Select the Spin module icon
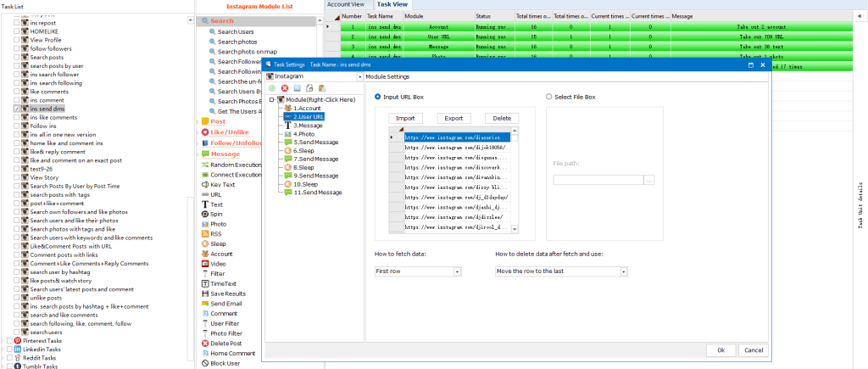 coord(204,214)
